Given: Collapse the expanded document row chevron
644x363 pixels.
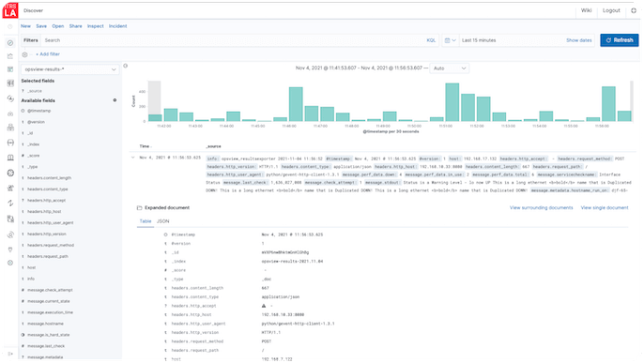Looking at the screenshot, I should pos(132,158).
